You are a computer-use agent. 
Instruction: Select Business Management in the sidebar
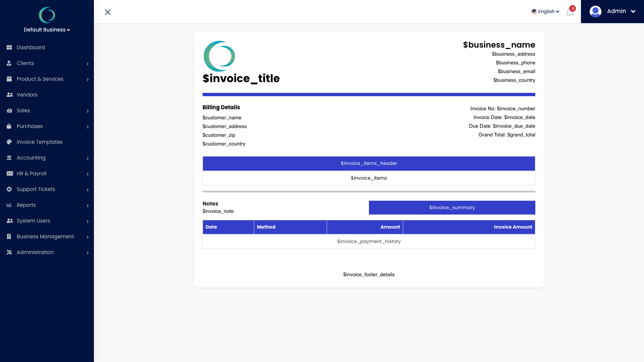pyautogui.click(x=45, y=236)
